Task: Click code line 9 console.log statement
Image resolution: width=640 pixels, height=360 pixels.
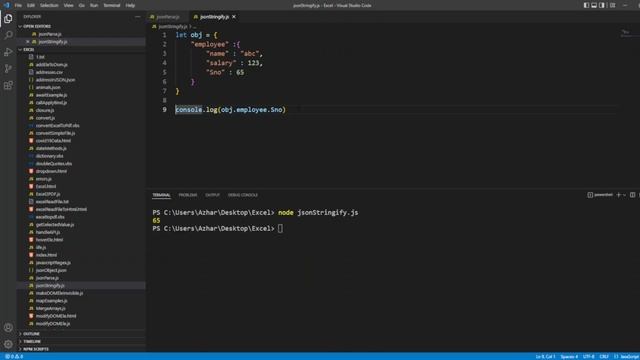Action: (231, 109)
